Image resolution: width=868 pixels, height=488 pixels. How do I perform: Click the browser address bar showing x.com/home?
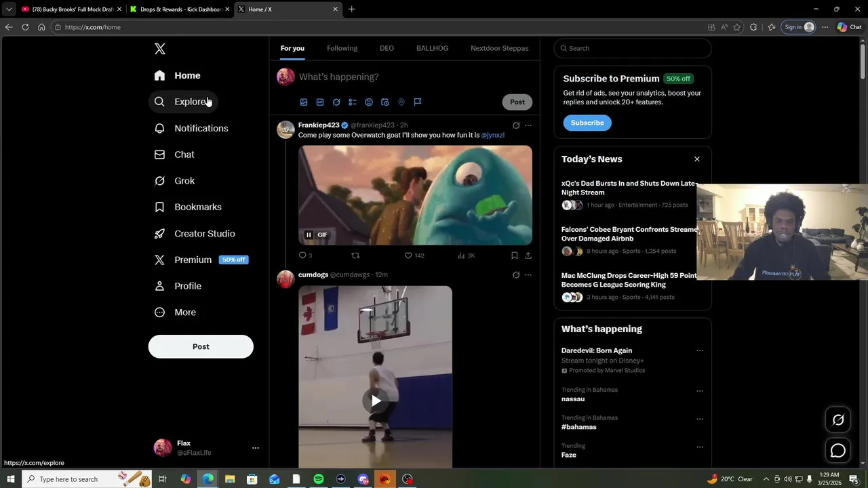click(x=380, y=27)
